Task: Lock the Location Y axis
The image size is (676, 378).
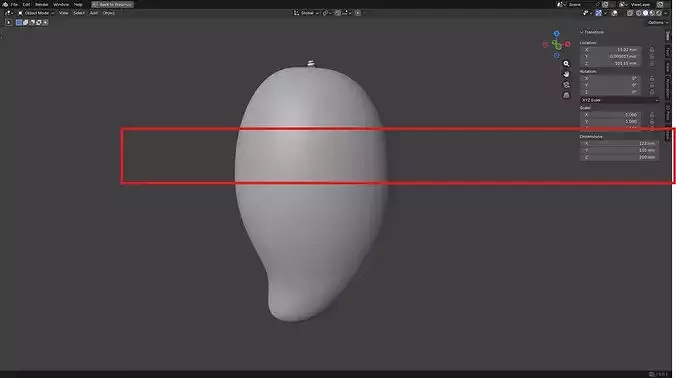Action: click(652, 56)
